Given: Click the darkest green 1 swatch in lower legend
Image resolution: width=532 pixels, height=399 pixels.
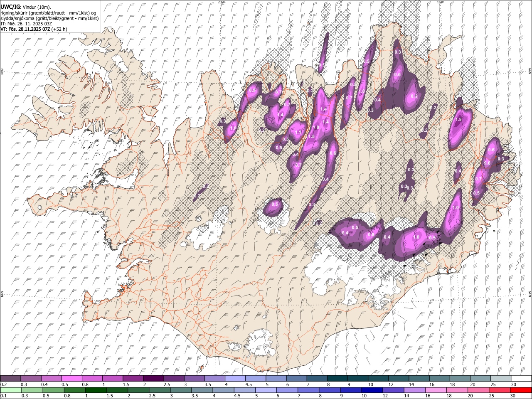Looking at the screenshot, I should pyautogui.click(x=96, y=390).
